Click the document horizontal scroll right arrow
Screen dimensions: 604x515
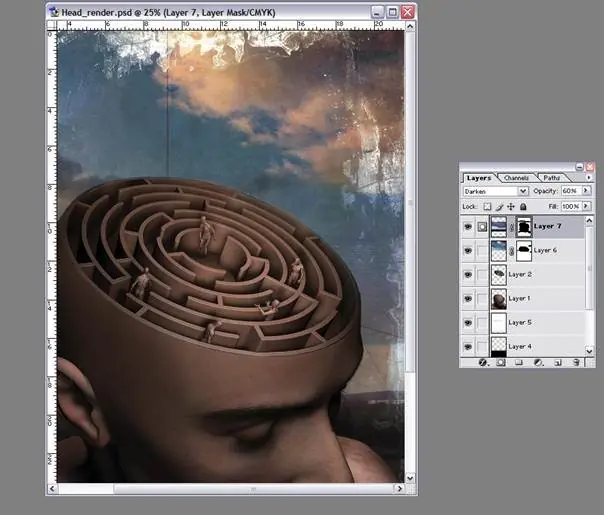point(399,489)
